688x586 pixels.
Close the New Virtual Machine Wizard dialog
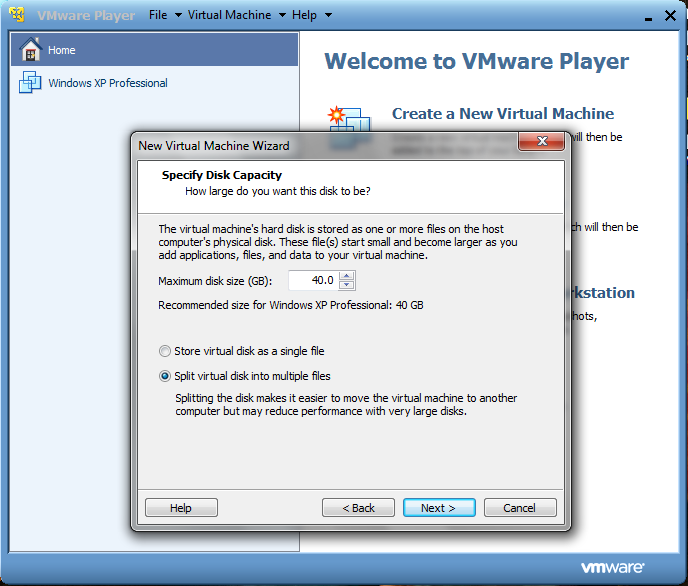click(541, 141)
